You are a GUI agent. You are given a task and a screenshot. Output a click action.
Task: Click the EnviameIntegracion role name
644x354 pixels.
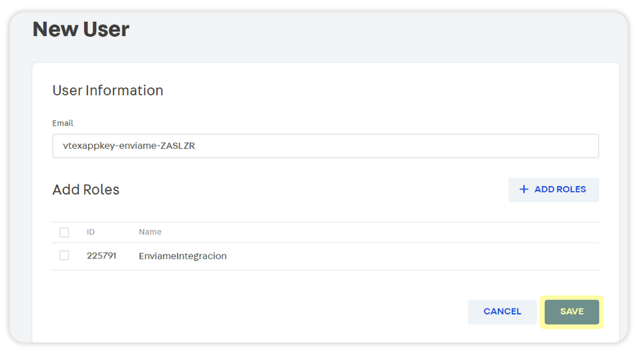[182, 256]
